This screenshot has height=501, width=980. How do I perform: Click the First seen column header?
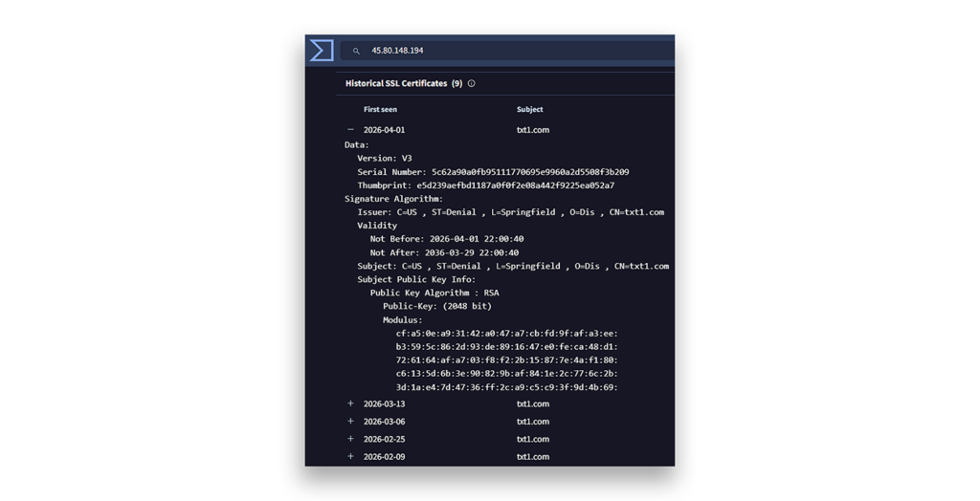[380, 109]
